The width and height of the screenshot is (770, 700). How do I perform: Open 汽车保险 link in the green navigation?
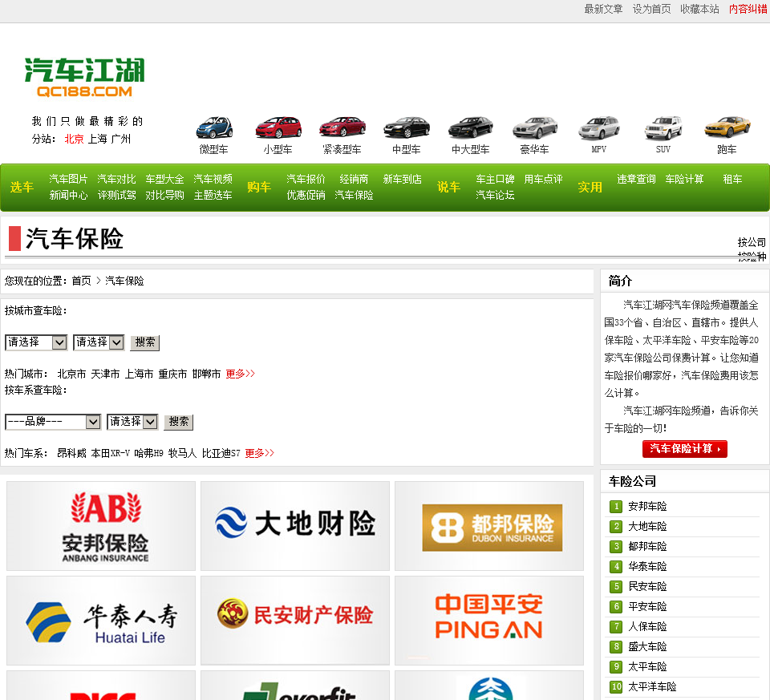[354, 196]
